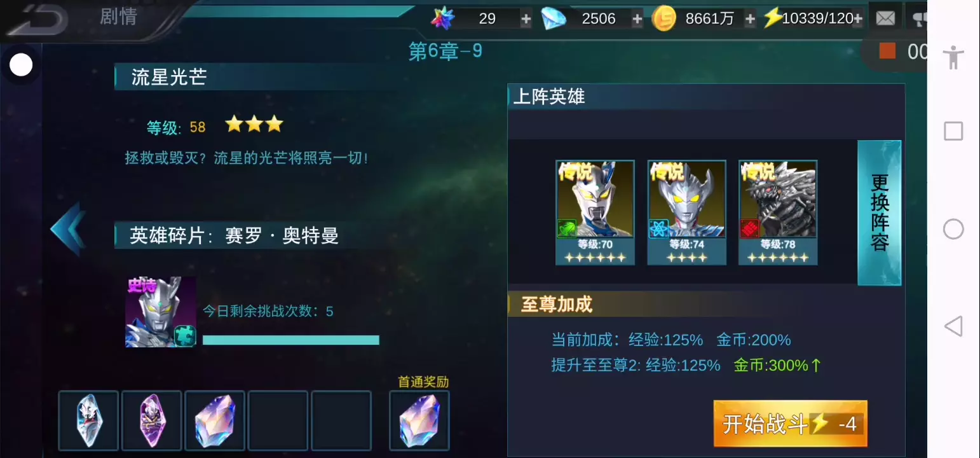View the 首通奖励 first-clear reward crystal
This screenshot has height=458, width=980.
419,421
